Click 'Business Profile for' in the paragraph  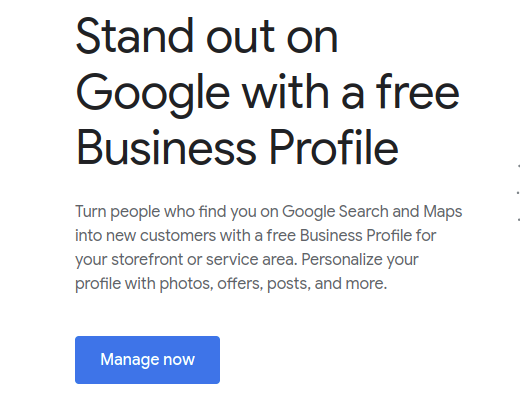(x=368, y=235)
